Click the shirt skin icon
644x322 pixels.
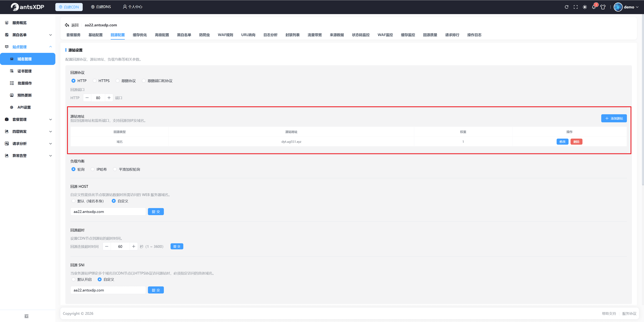coord(603,7)
